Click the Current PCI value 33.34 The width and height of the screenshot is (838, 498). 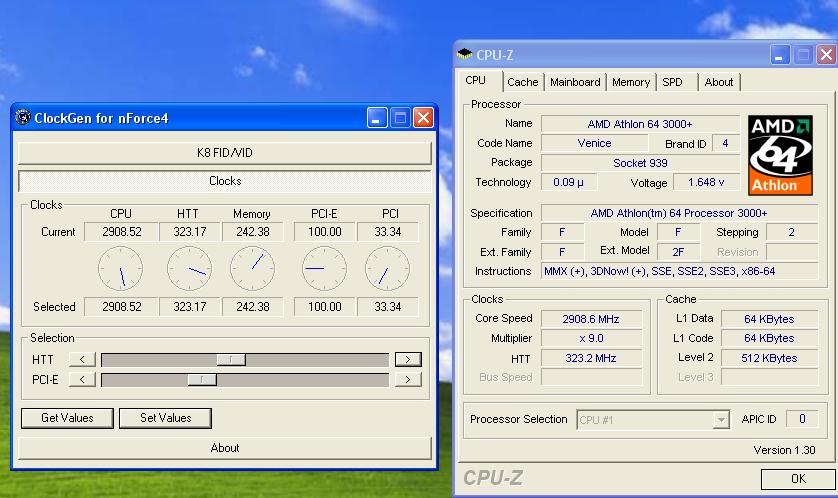point(387,232)
